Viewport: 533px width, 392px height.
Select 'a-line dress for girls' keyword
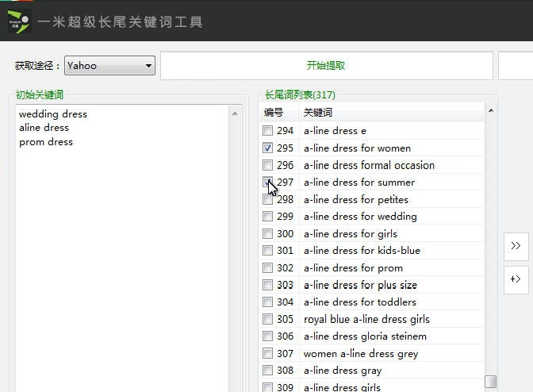[x=351, y=234]
